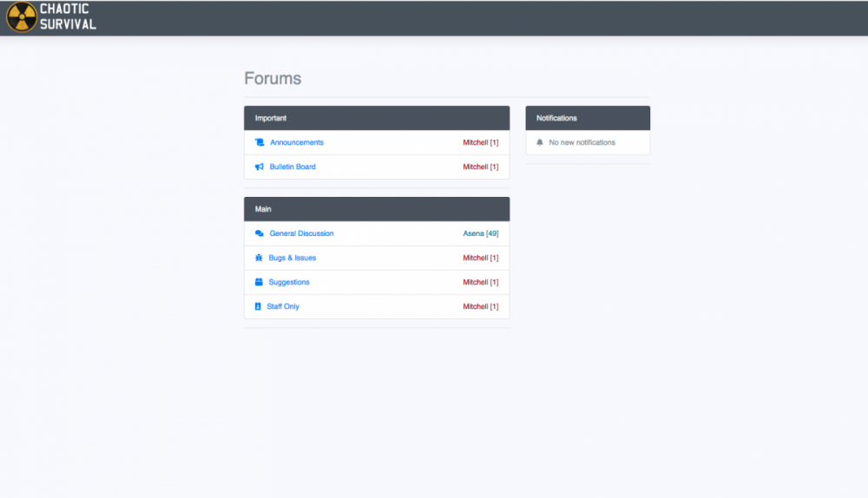Open the Staff Only forum
This screenshot has width=868, height=498.
(x=283, y=306)
